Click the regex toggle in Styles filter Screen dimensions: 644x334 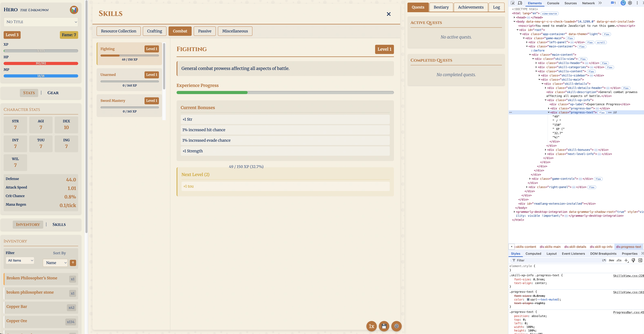pyautogui.click(x=604, y=260)
